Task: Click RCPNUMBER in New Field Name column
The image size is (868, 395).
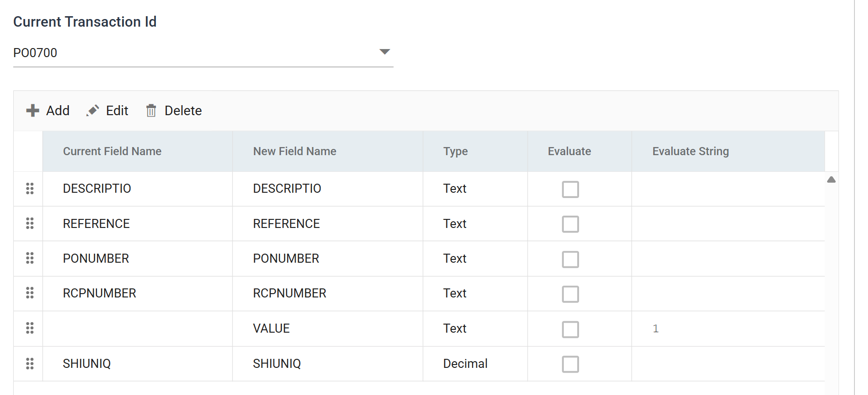Action: click(289, 293)
